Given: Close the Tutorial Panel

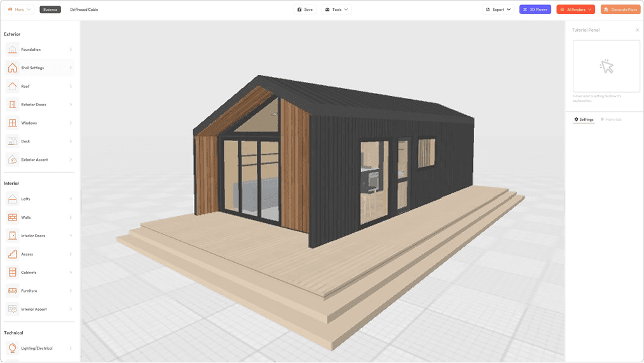Looking at the screenshot, I should [x=638, y=30].
